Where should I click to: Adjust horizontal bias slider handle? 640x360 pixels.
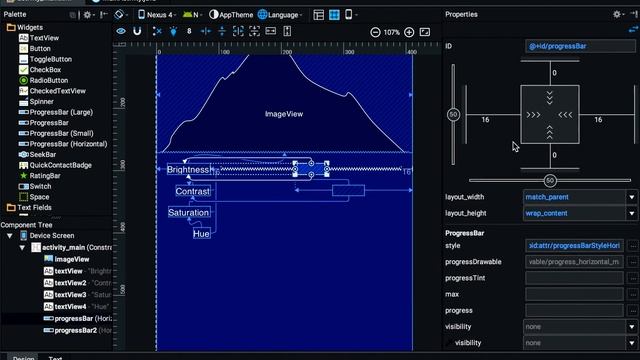pyautogui.click(x=550, y=180)
